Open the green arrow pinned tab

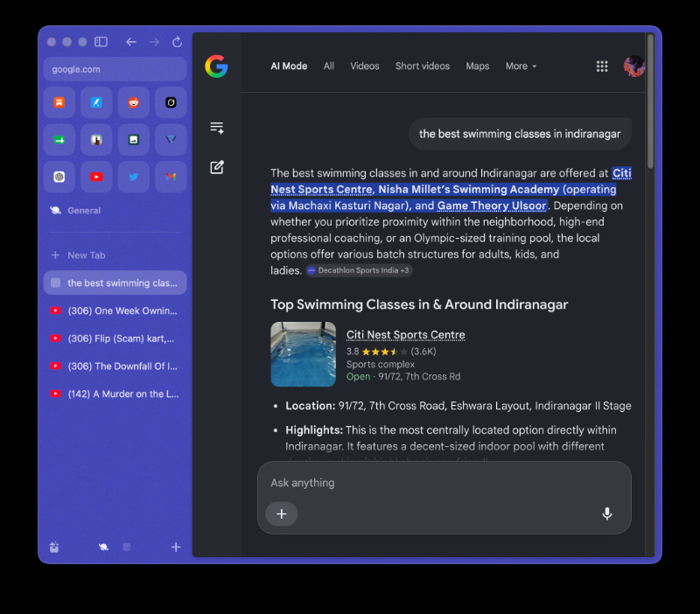click(x=59, y=140)
